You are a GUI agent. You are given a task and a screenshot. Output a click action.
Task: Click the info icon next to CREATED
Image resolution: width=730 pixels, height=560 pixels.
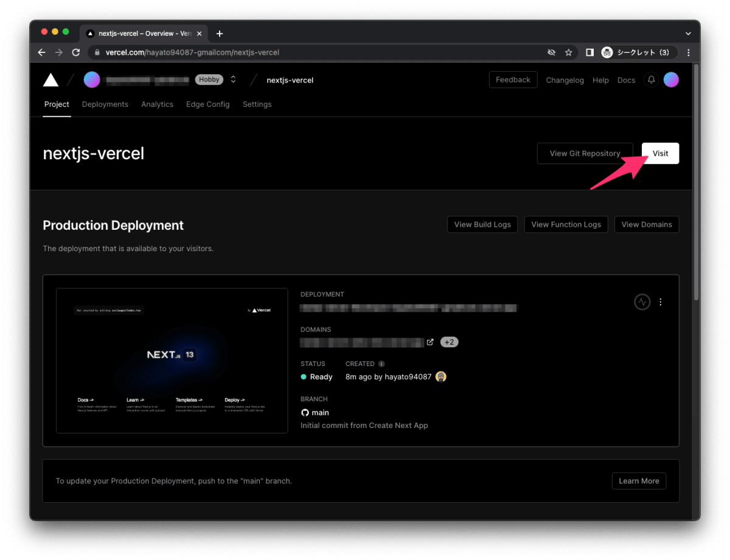(381, 364)
